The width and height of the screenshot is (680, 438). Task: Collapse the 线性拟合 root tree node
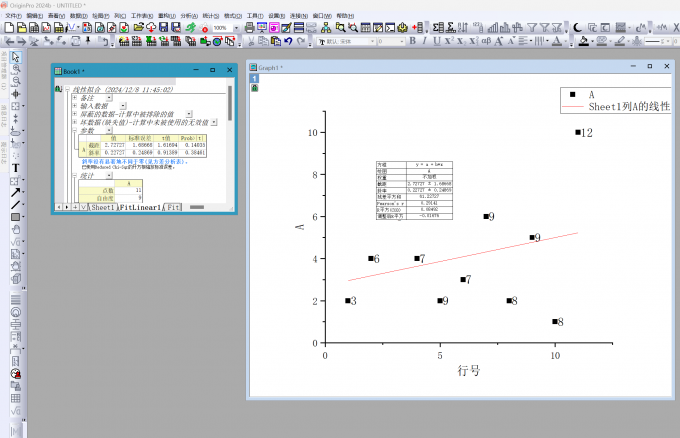click(67, 89)
